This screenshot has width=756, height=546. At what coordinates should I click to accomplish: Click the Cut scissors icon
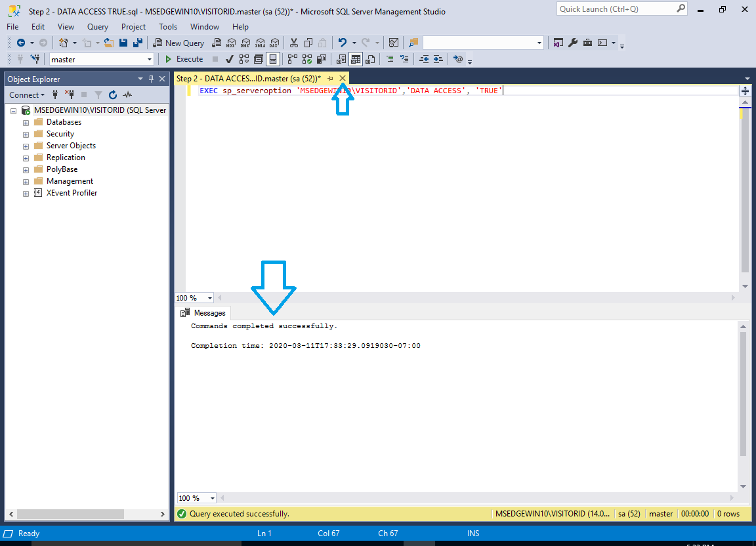click(293, 43)
